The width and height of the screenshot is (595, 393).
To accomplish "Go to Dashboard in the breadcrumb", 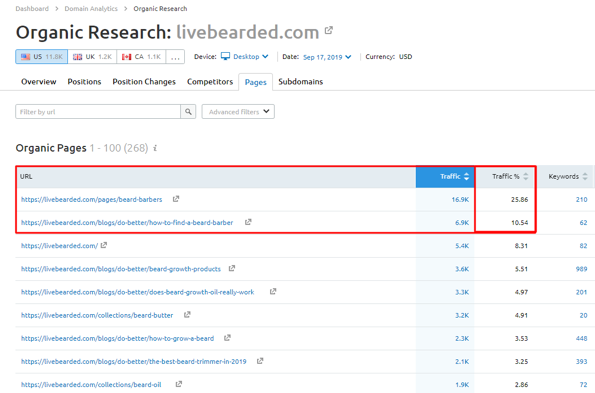I will [x=32, y=8].
